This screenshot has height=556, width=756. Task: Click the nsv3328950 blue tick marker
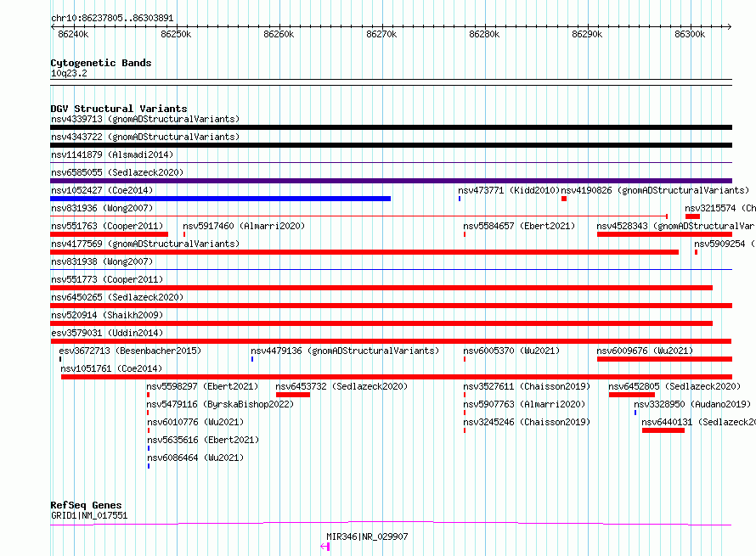click(x=635, y=413)
